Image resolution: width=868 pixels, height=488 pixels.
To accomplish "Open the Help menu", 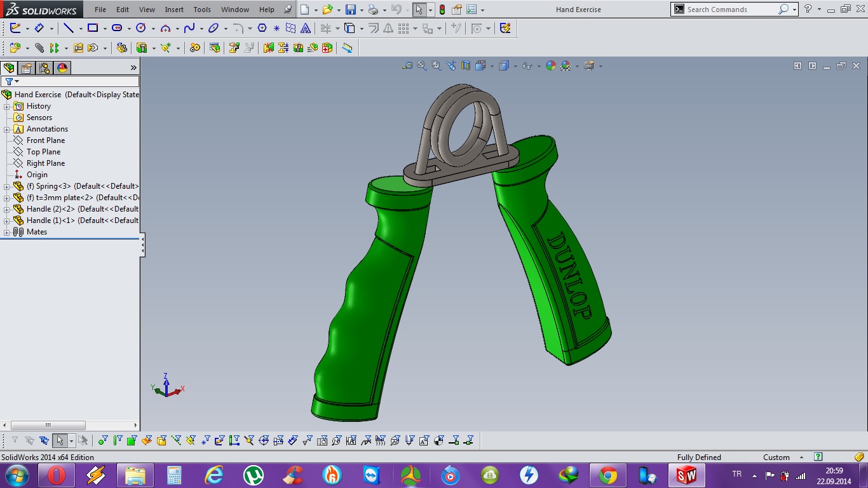I will 267,10.
